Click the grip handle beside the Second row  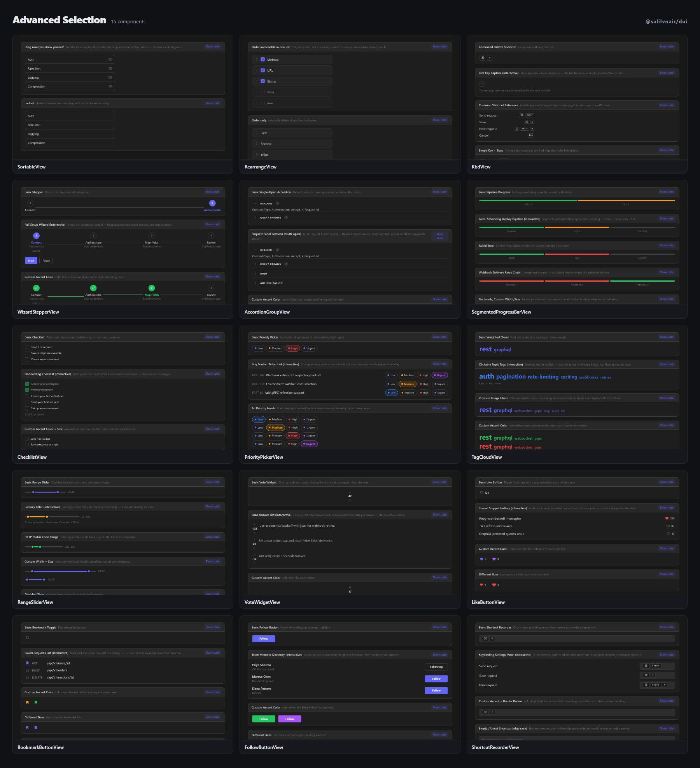click(x=257, y=144)
